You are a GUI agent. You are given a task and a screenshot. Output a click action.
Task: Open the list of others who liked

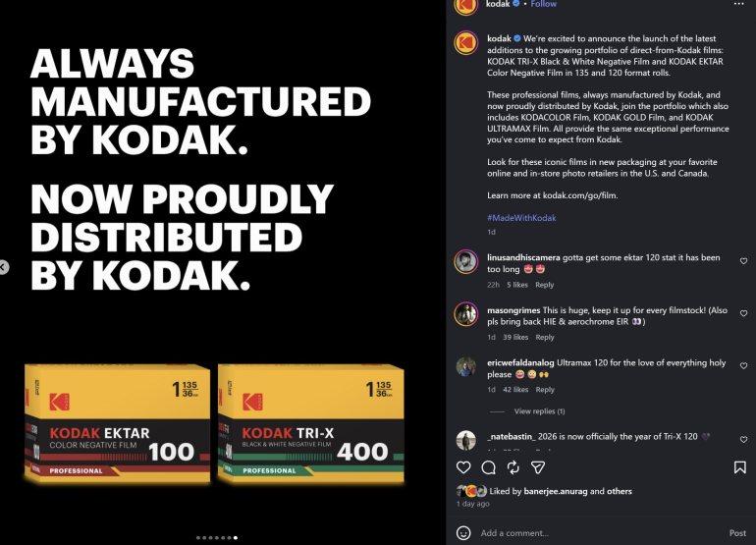[x=619, y=491]
